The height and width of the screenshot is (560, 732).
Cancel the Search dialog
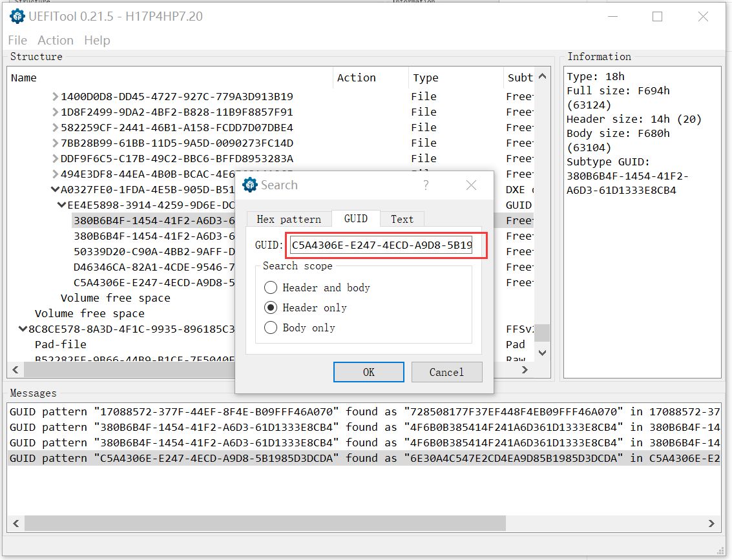pos(447,372)
